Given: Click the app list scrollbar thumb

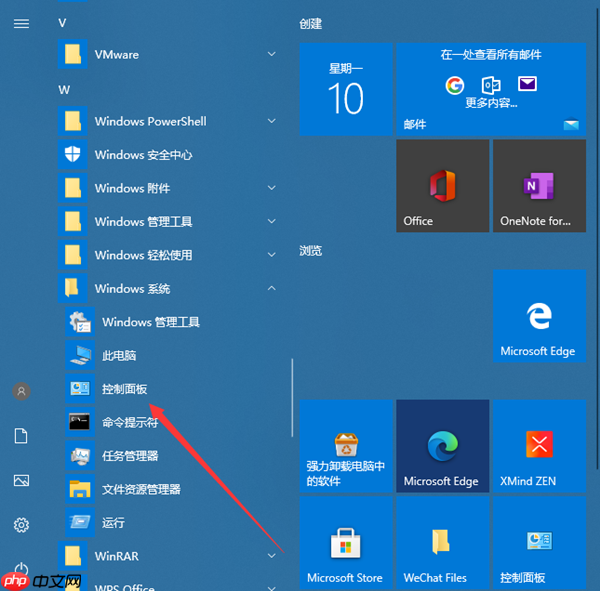Looking at the screenshot, I should (292, 397).
